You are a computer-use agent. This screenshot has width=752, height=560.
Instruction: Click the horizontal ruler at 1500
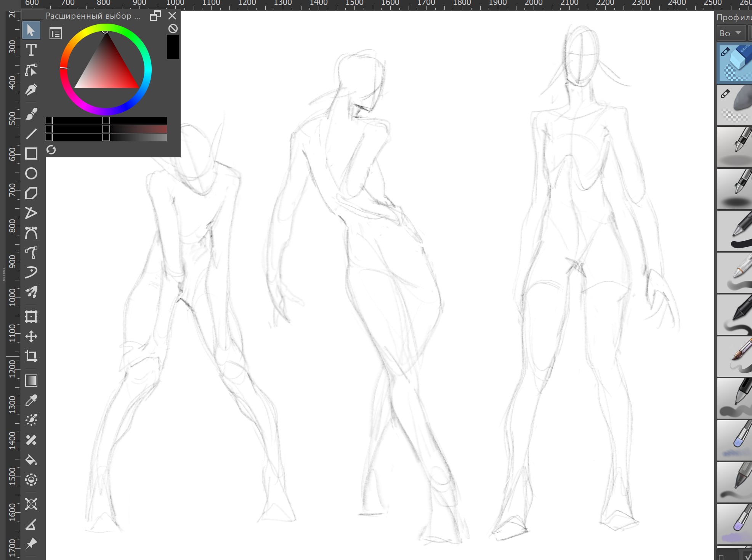coord(354,3)
